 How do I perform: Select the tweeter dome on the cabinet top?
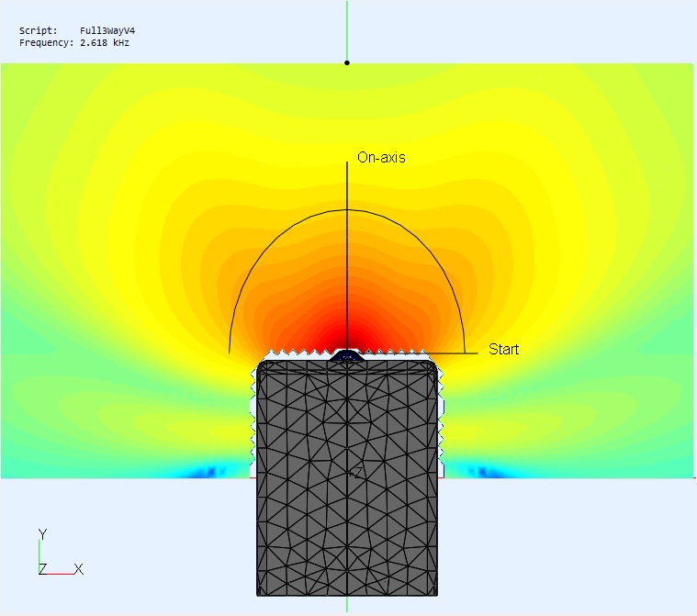coord(347,355)
